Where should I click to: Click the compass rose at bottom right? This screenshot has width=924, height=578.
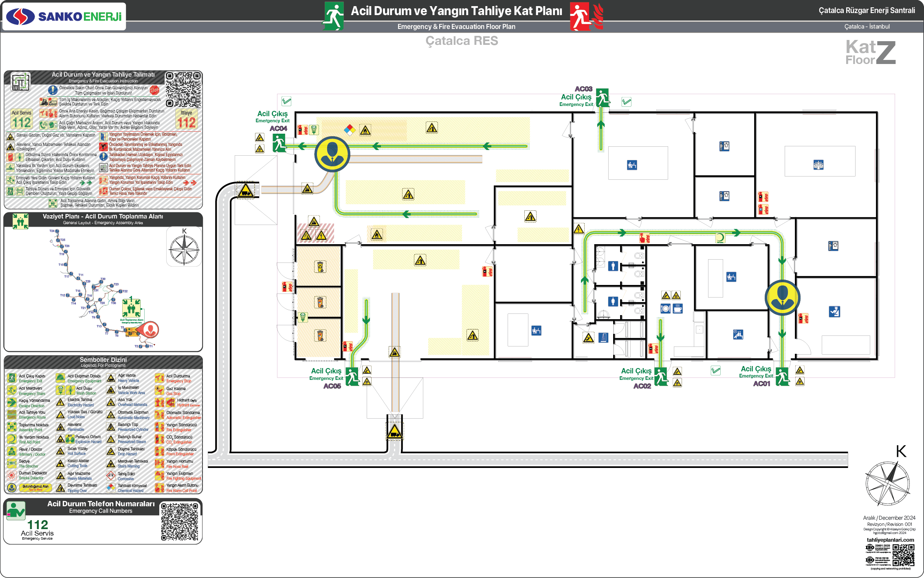click(x=887, y=484)
